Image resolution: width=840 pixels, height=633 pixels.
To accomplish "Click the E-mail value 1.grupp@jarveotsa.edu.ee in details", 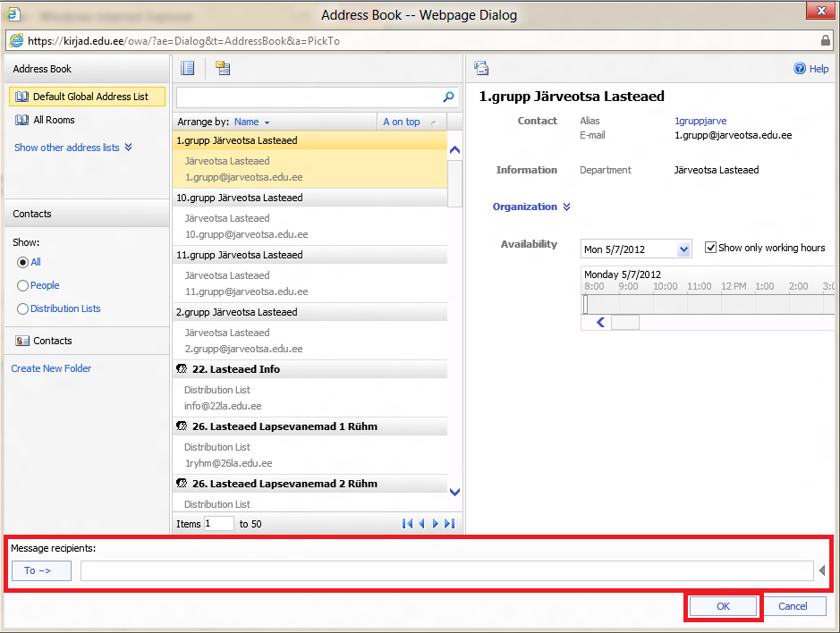I will pos(733,136).
